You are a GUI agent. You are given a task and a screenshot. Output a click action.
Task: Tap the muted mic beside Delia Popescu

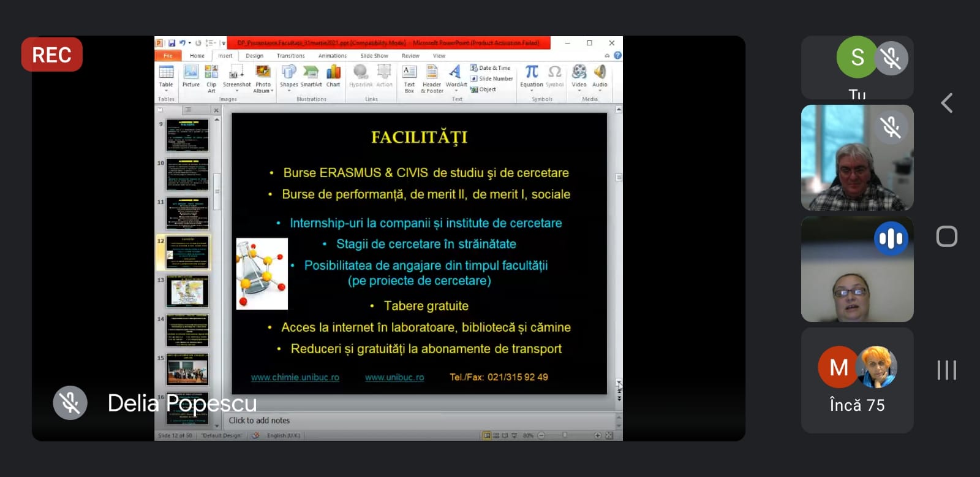[x=70, y=403]
